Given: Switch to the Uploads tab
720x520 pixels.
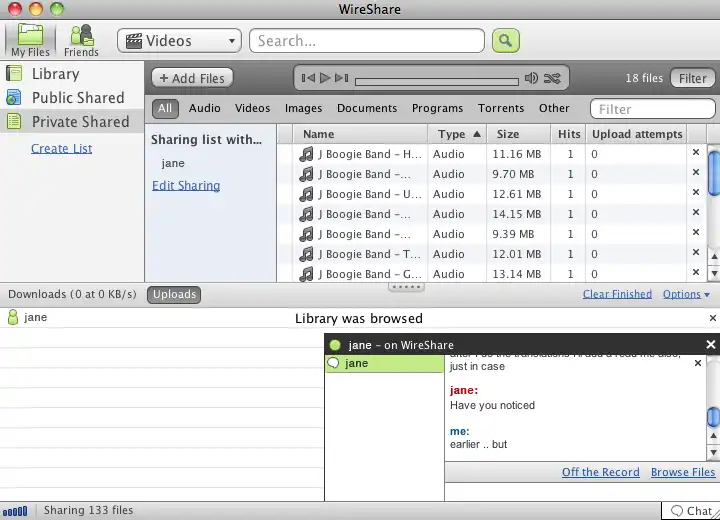Looking at the screenshot, I should pos(174,294).
